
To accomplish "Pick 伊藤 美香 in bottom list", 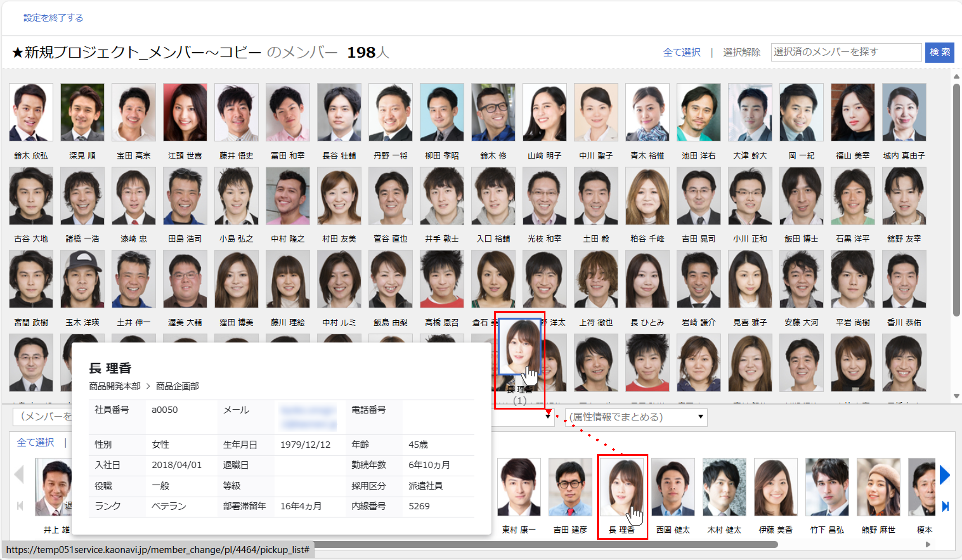I will tap(775, 487).
